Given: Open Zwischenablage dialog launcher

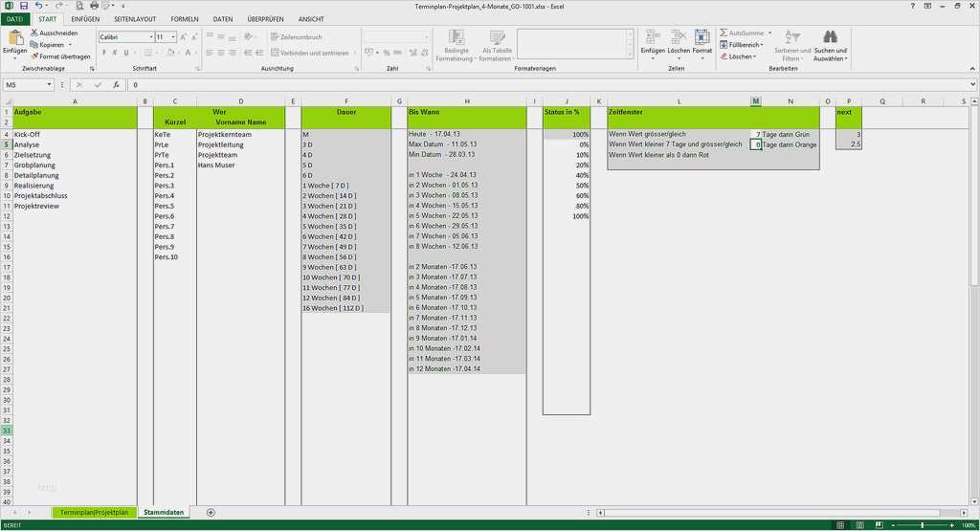Looking at the screenshot, I should pos(92,69).
